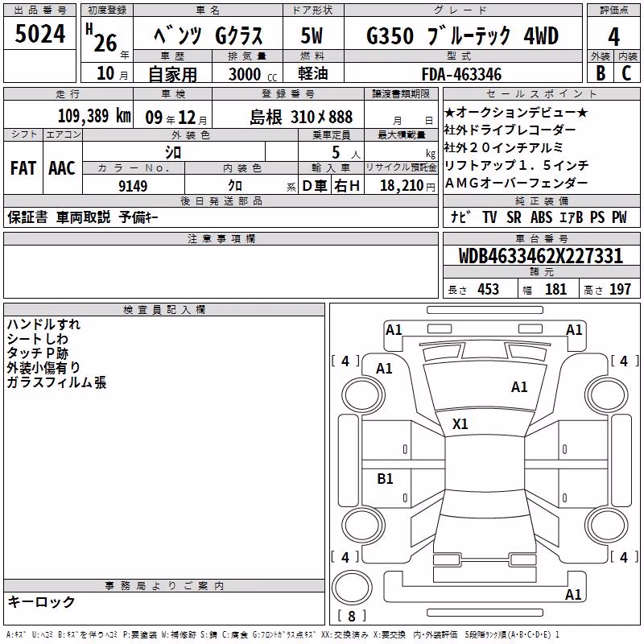Screen dimensions: 644x644
Task: Click the line 社外ドライブレコーダー
Action: (510, 130)
